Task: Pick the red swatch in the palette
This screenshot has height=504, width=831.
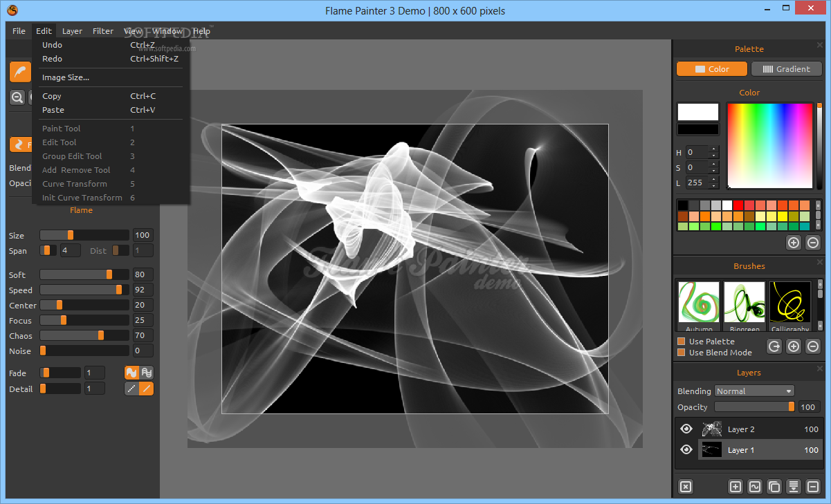Action: 738,205
